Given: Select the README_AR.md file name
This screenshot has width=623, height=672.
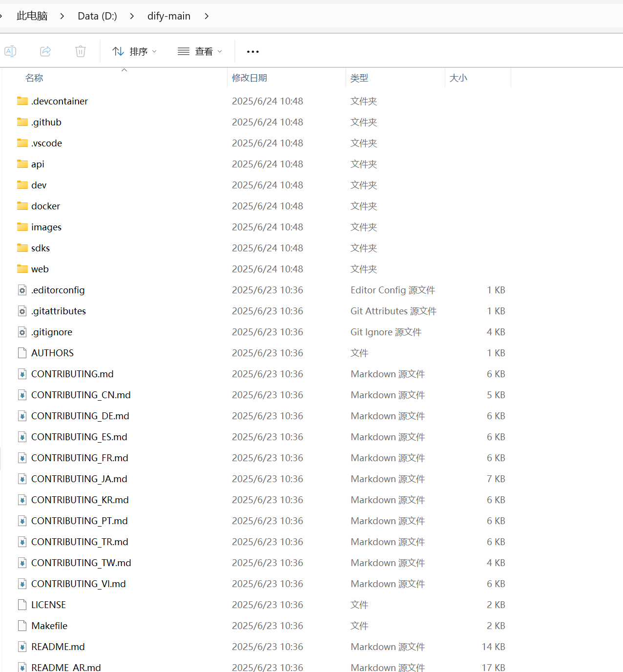Looking at the screenshot, I should click(66, 667).
